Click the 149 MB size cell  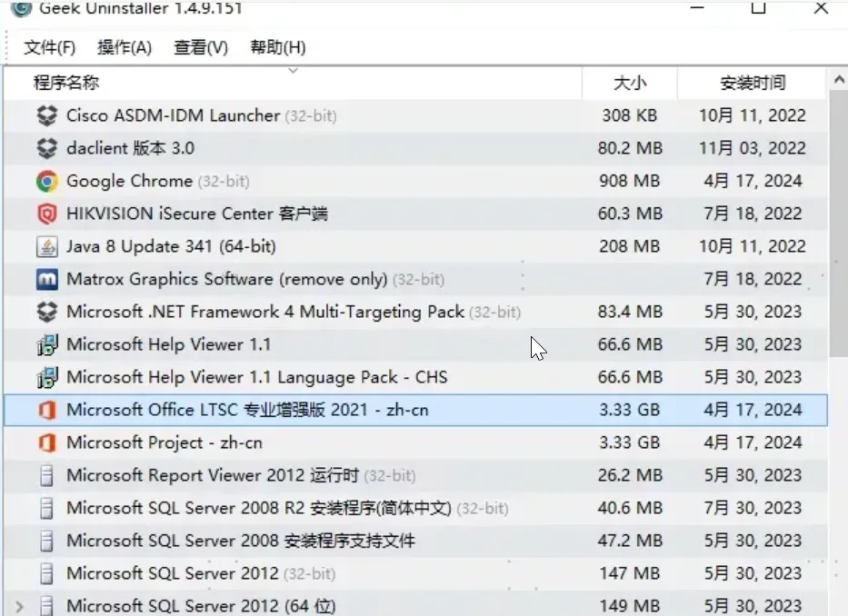click(x=630, y=606)
